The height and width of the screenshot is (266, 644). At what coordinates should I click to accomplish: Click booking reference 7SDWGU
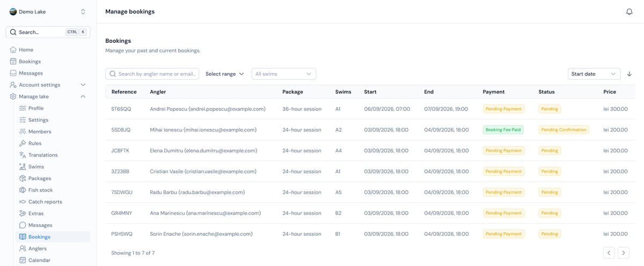pos(122,193)
